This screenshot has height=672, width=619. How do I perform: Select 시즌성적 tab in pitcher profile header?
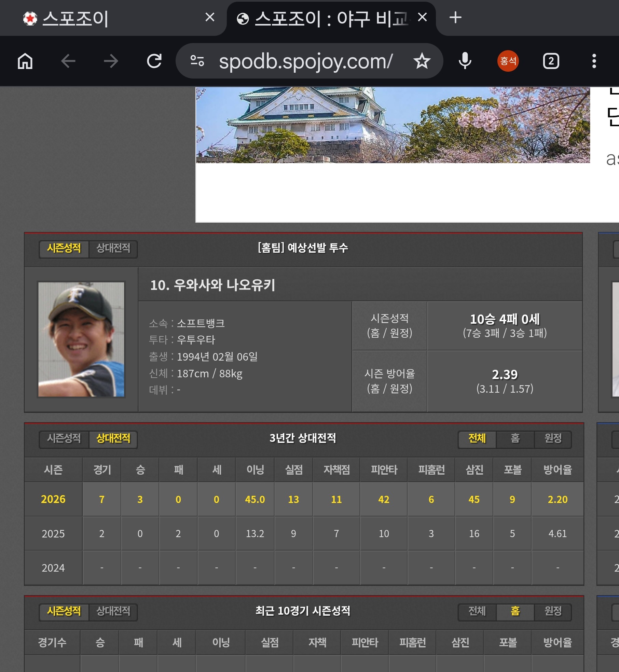(x=64, y=248)
